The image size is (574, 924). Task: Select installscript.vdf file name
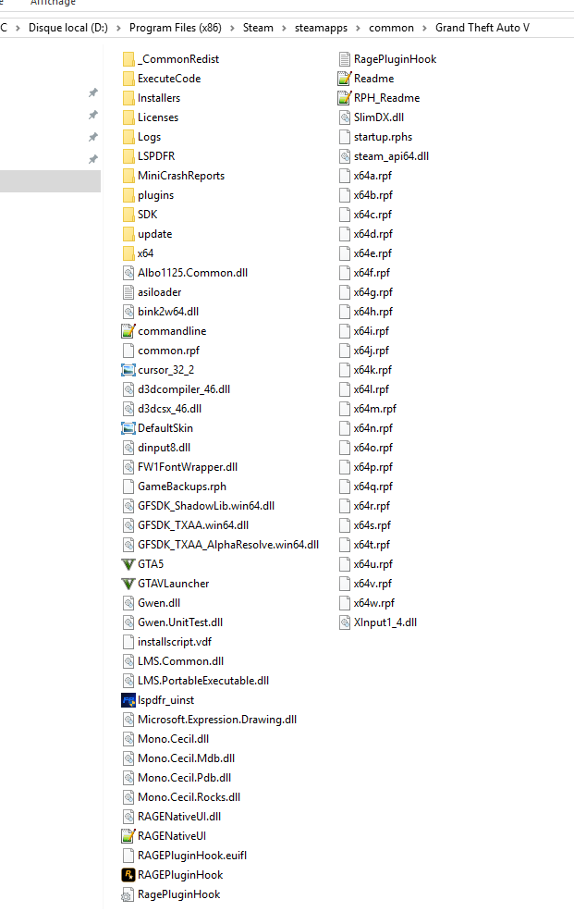pyautogui.click(x=175, y=642)
